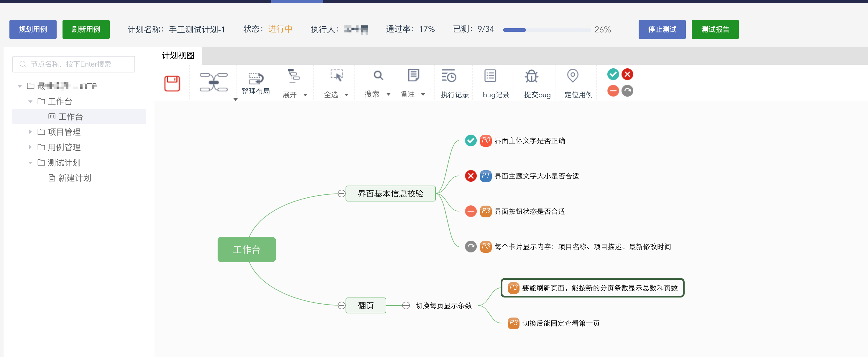The height and width of the screenshot is (357, 868).
Task: Open 执行记录 execution records
Action: [449, 76]
